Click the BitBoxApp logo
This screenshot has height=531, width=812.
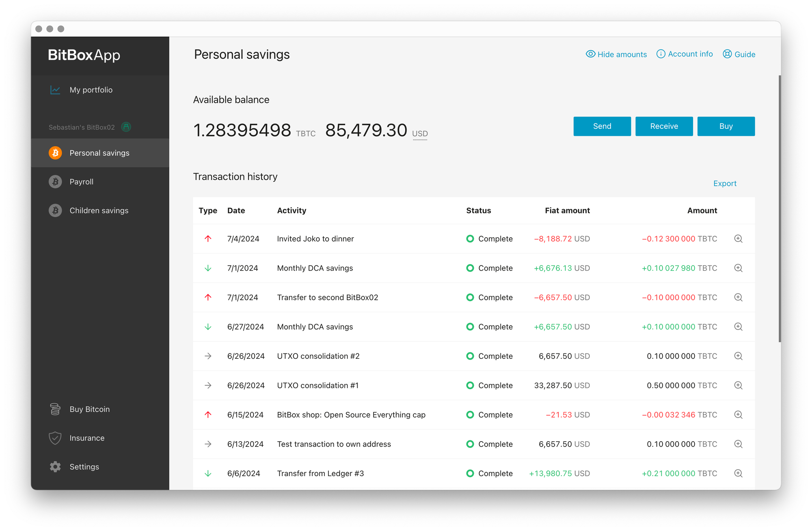tap(84, 55)
